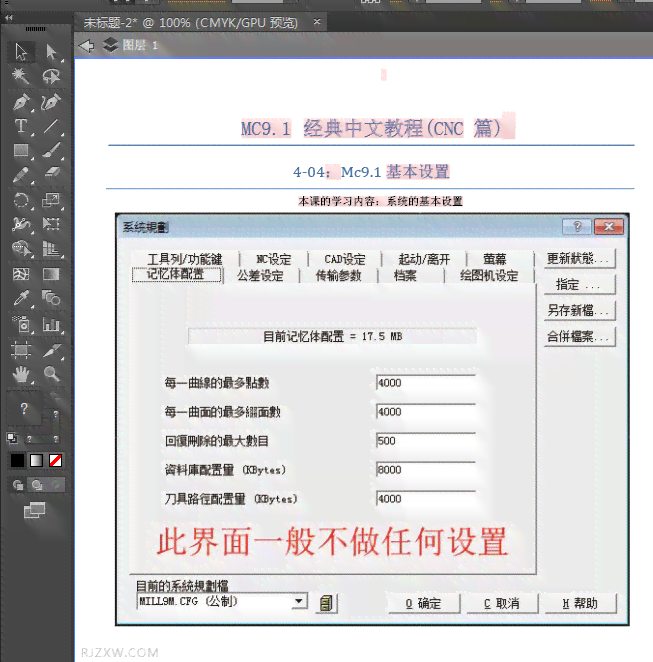Select the Gradient tool
The width and height of the screenshot is (653, 662).
point(51,274)
